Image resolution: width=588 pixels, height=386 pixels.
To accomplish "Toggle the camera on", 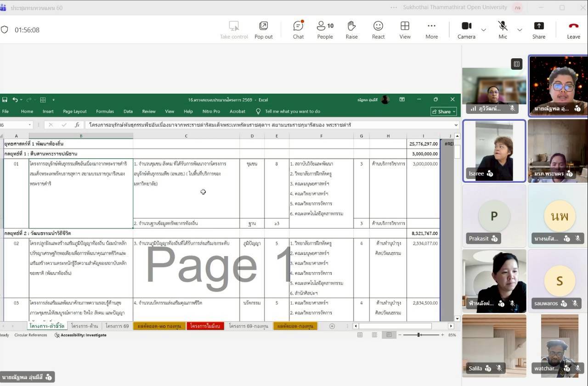I will click(x=466, y=30).
